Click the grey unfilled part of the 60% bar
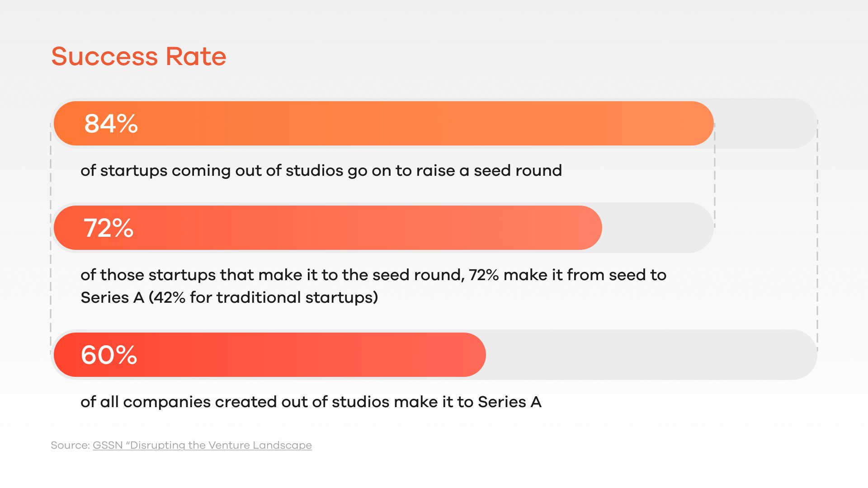This screenshot has height=488, width=868. click(x=651, y=355)
